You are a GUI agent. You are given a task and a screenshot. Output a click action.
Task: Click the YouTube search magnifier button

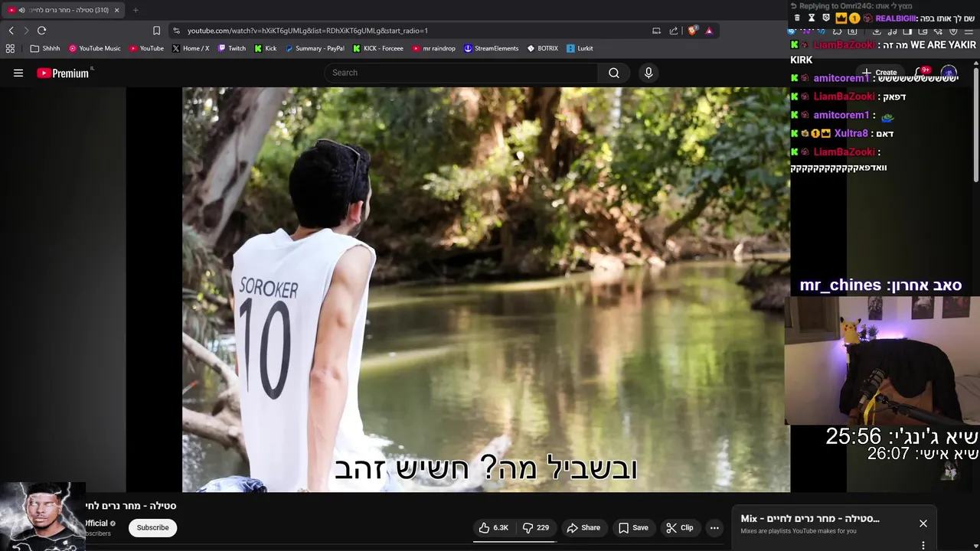(x=613, y=73)
